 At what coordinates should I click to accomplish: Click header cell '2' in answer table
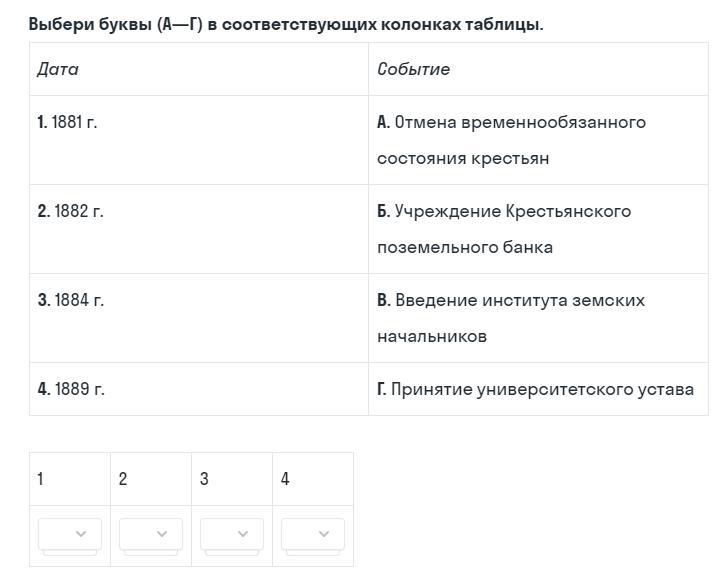coord(151,479)
